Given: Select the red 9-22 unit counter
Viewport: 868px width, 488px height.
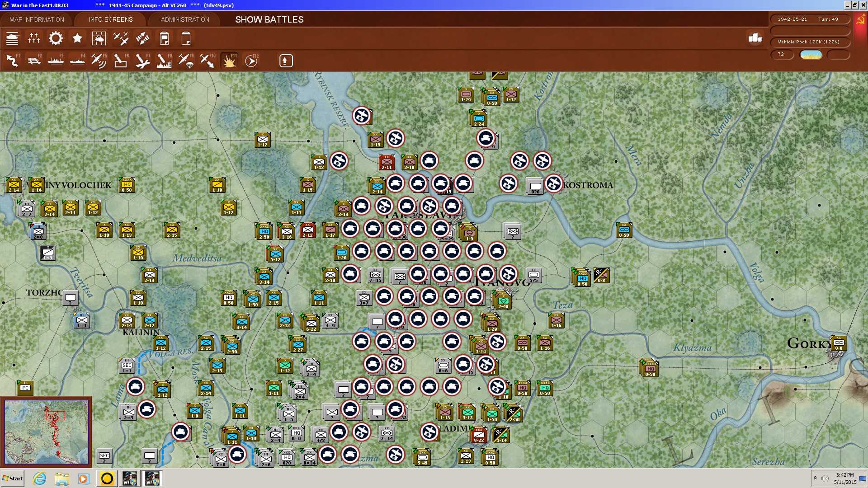Looking at the screenshot, I should (479, 435).
